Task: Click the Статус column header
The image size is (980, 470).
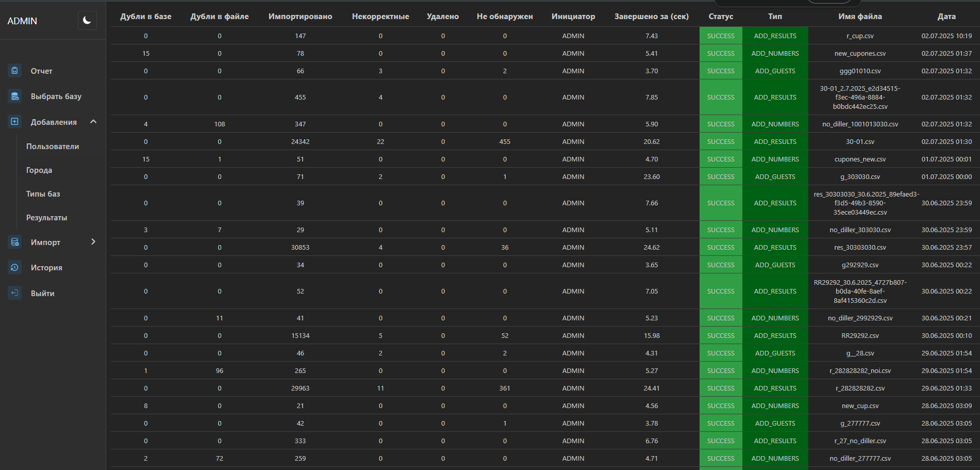Action: [x=721, y=17]
